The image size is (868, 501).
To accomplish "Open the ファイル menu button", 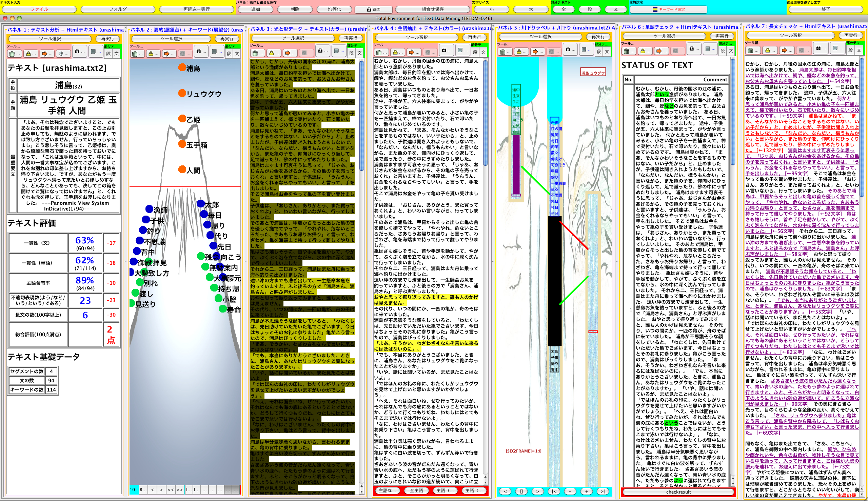I will pos(39,9).
